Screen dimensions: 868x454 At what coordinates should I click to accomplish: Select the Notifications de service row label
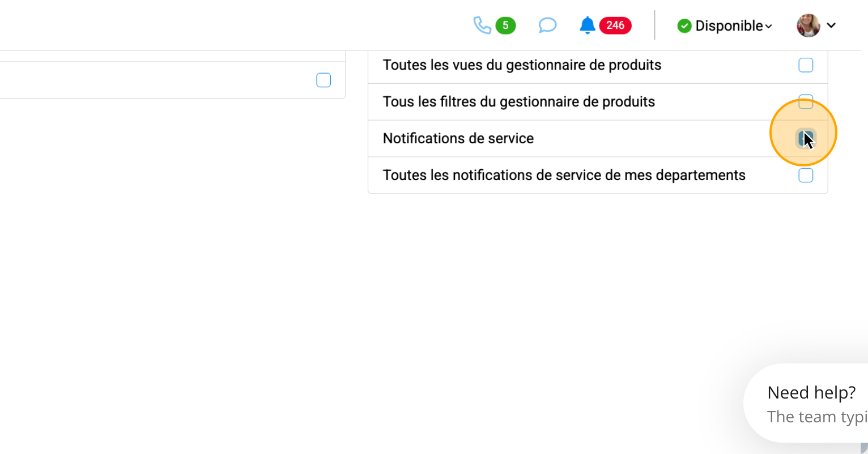pos(458,139)
